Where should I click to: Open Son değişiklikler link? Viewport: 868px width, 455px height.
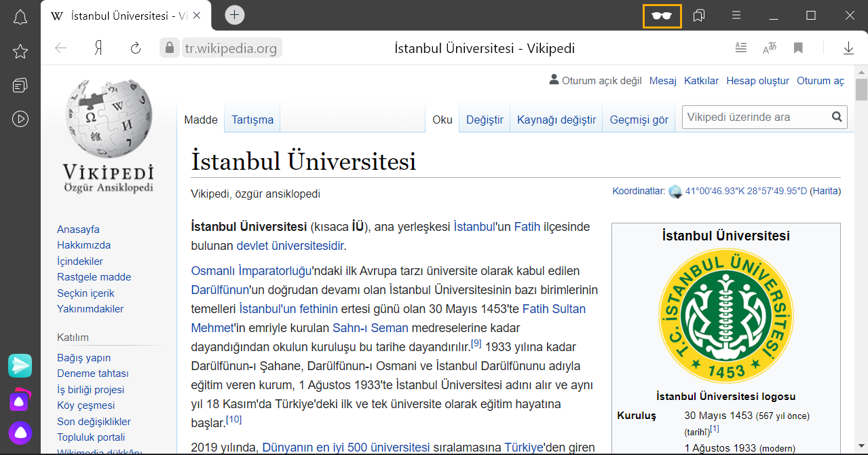coord(94,422)
